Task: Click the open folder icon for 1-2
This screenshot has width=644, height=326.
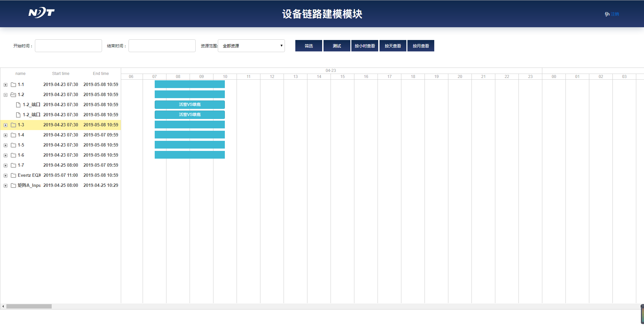Action: coord(13,95)
